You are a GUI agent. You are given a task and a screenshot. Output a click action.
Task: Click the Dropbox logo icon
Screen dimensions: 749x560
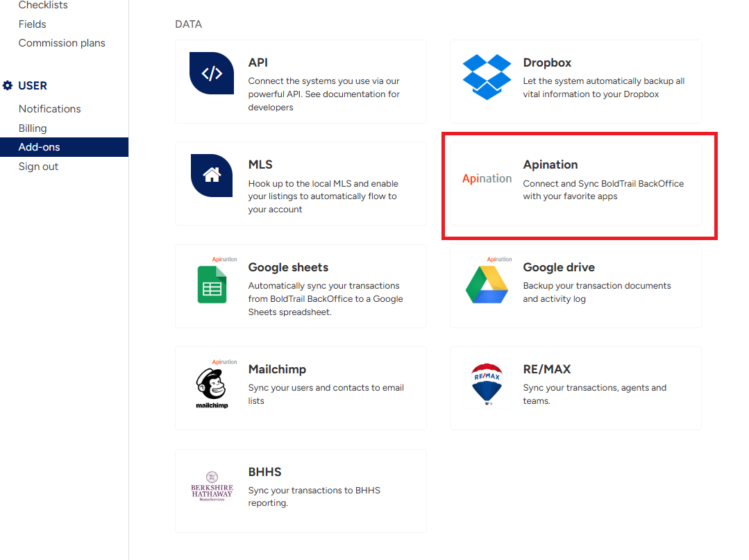[487, 76]
